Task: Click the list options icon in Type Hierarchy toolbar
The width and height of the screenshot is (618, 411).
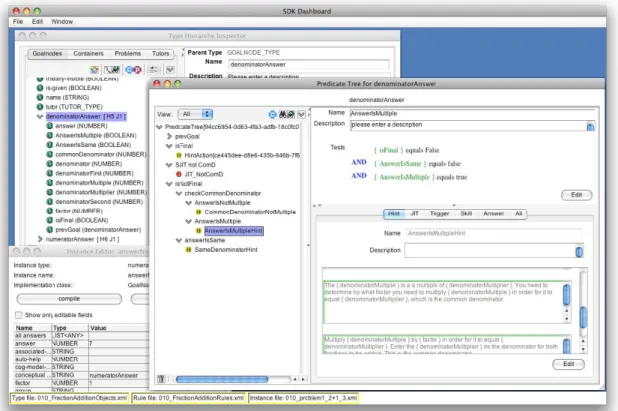Action: (154, 70)
